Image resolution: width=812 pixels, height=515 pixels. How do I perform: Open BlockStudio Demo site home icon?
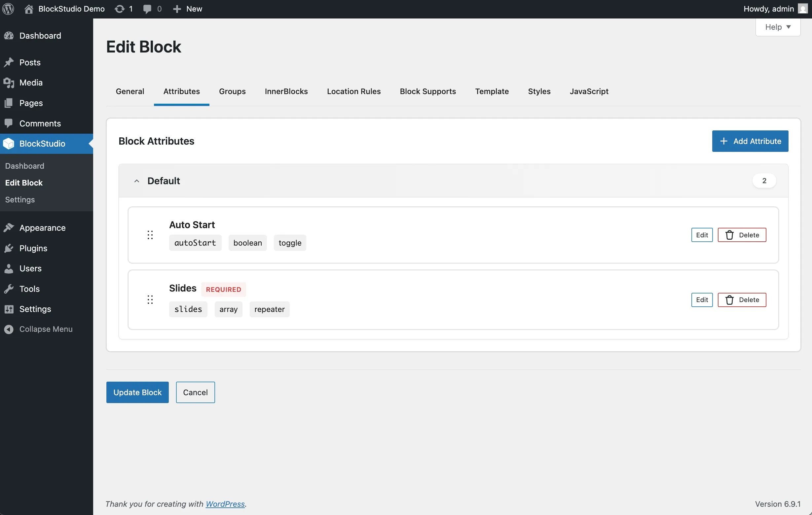[29, 9]
